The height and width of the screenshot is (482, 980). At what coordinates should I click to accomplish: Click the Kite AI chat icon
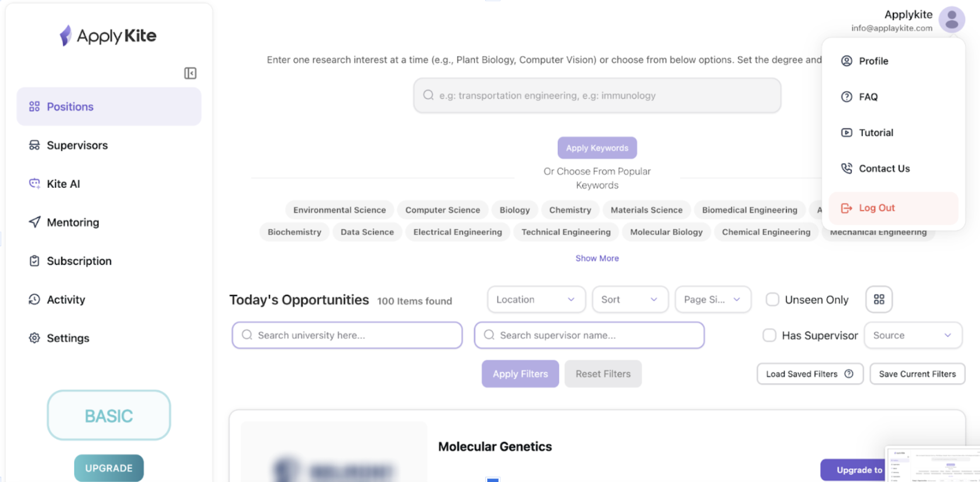click(35, 184)
